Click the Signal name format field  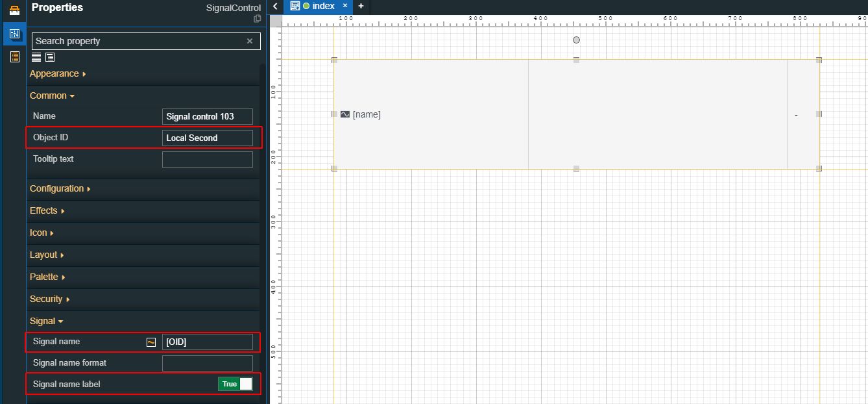coord(208,363)
